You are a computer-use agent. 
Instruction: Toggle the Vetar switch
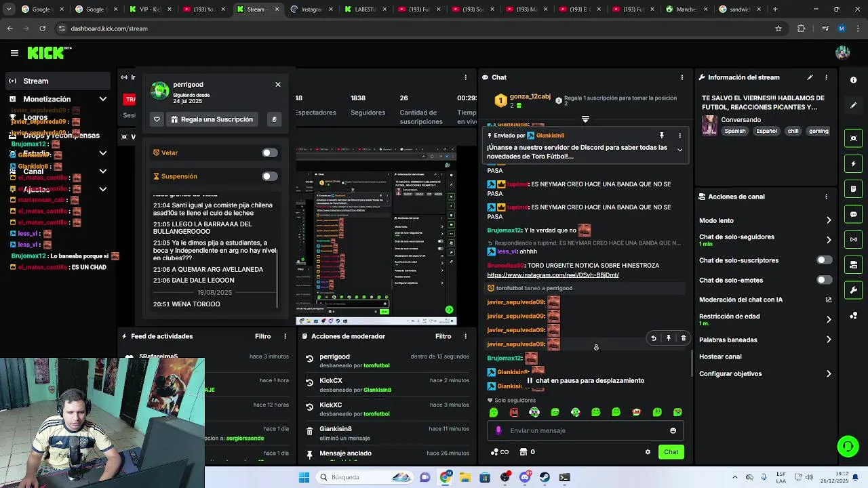tap(270, 152)
